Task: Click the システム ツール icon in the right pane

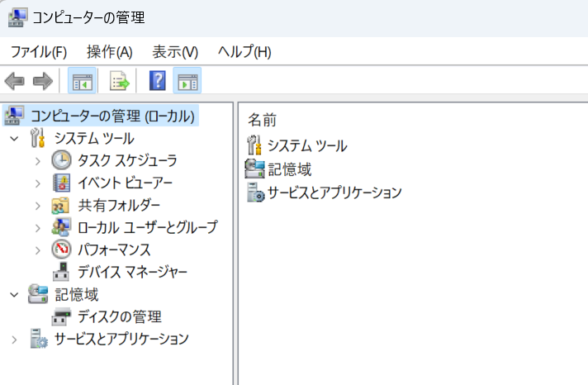Action: [254, 145]
